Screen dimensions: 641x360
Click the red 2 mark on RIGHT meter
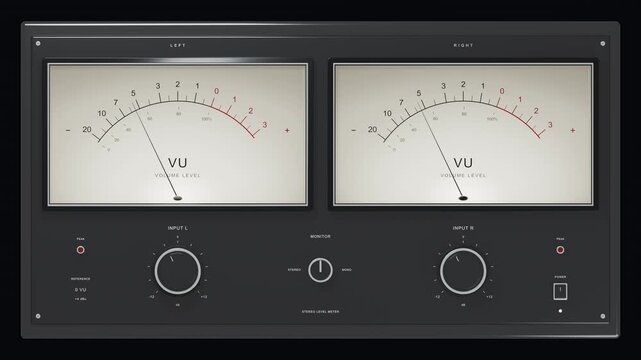(x=536, y=111)
